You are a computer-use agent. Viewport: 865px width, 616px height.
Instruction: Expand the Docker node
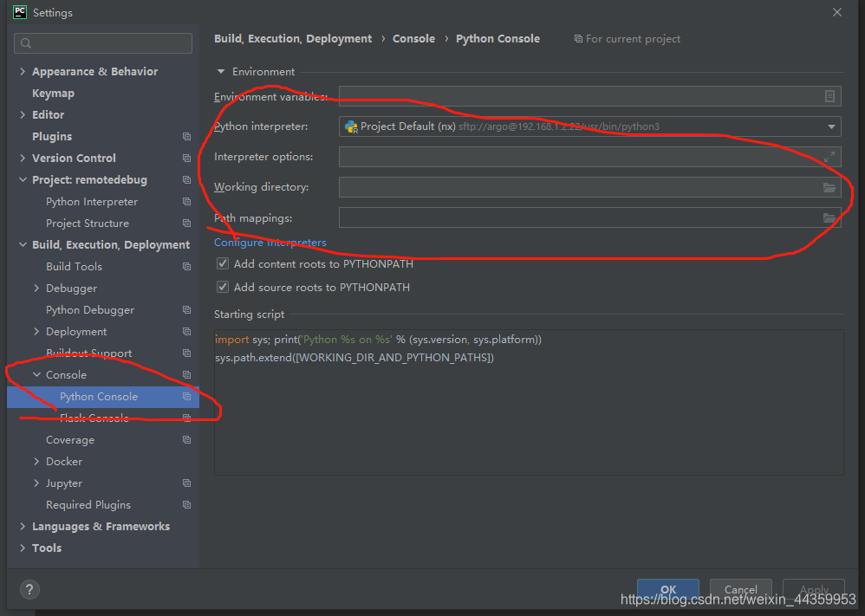(36, 462)
